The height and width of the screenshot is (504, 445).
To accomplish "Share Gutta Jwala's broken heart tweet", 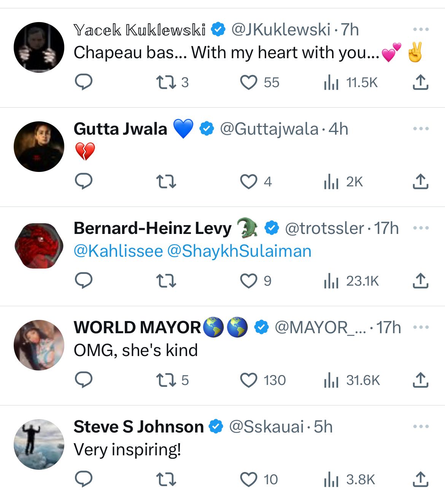I will [420, 181].
